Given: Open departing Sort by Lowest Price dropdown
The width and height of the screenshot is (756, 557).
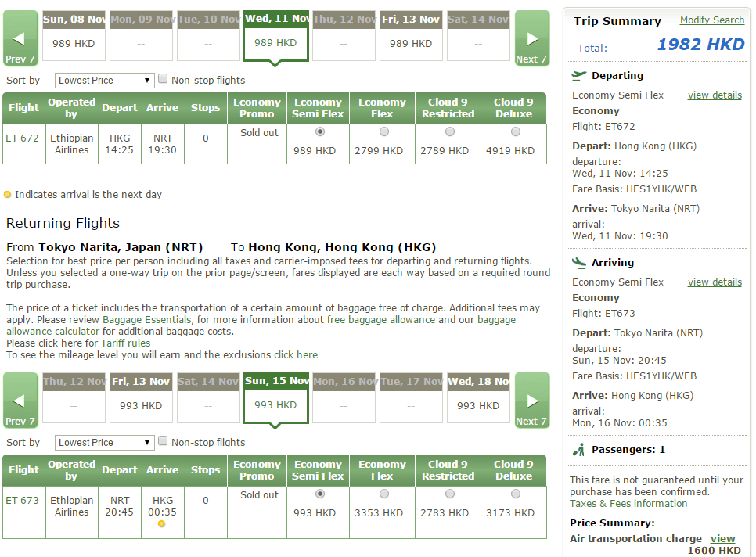Looking at the screenshot, I should (x=105, y=81).
